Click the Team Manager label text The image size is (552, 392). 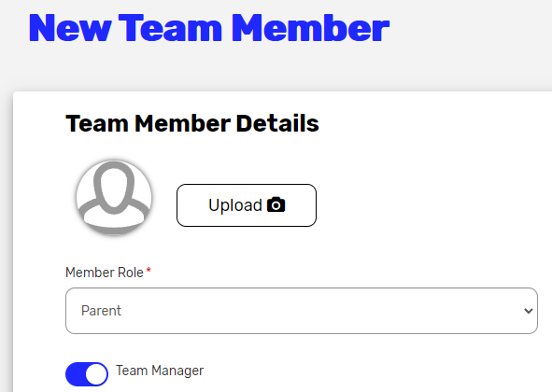160,371
